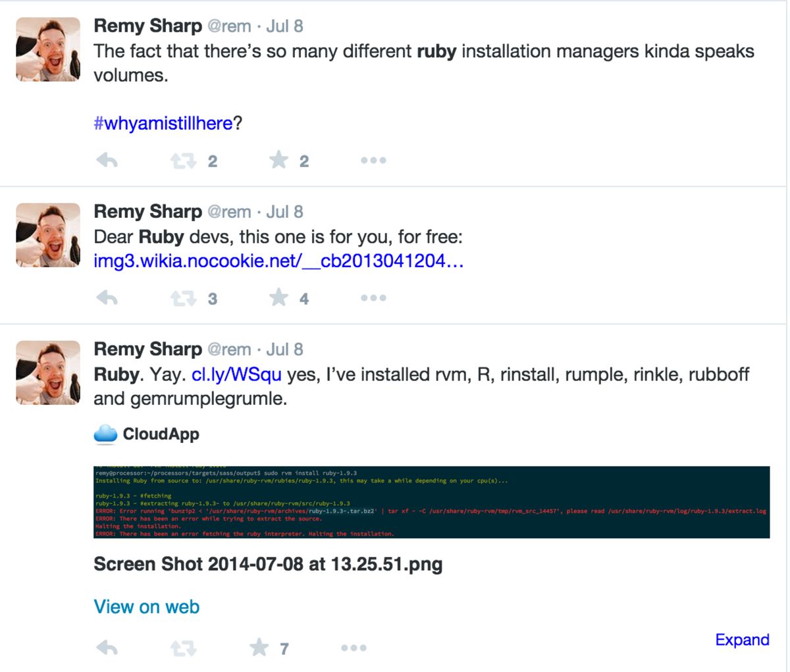Open more options on first tweet
This screenshot has height=672, width=790.
373,161
